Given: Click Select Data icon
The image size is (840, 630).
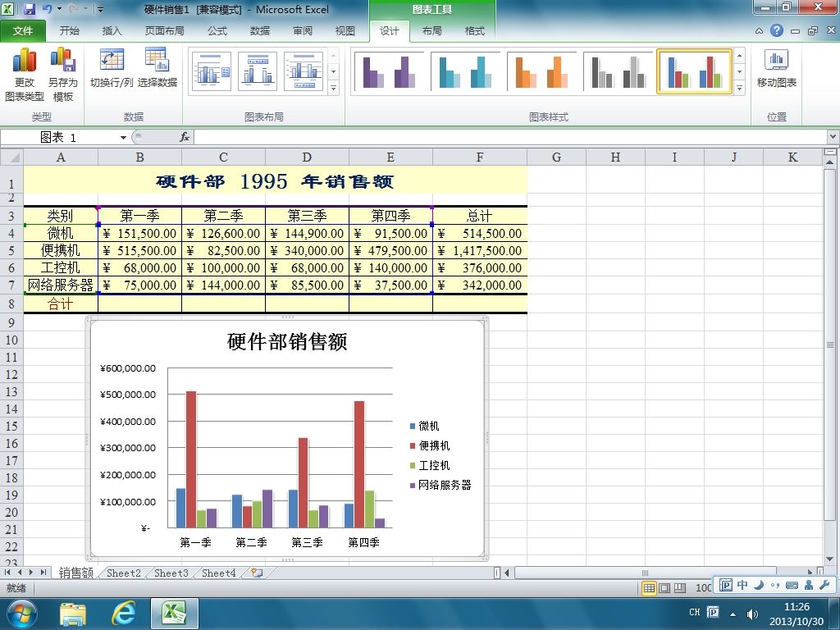Looking at the screenshot, I should tap(157, 67).
